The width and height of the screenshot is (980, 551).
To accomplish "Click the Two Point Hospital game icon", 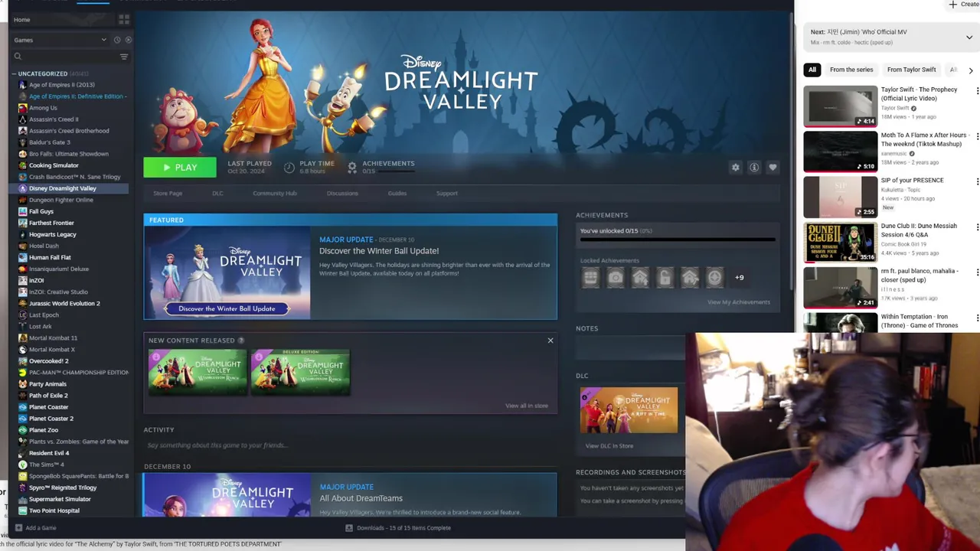I will click(22, 510).
